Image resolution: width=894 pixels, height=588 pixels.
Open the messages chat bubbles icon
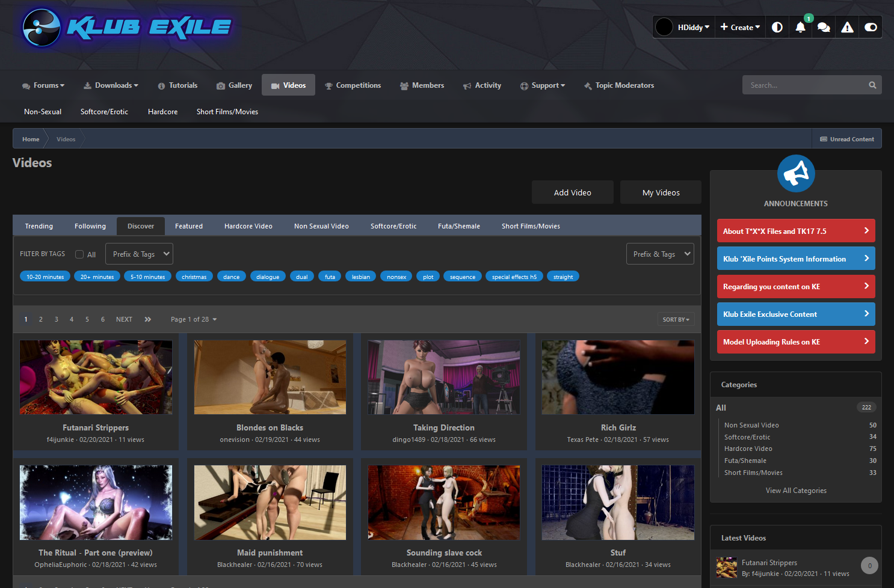tap(824, 27)
